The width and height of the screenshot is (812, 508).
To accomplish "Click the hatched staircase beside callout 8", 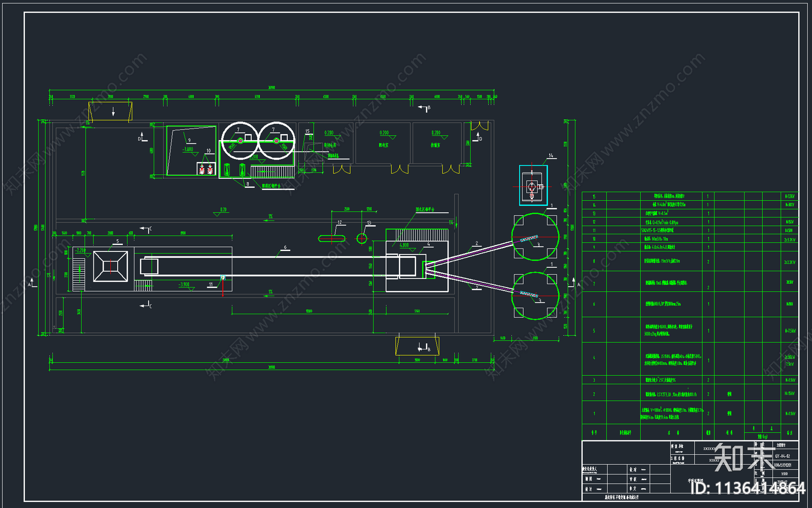I will [x=272, y=171].
